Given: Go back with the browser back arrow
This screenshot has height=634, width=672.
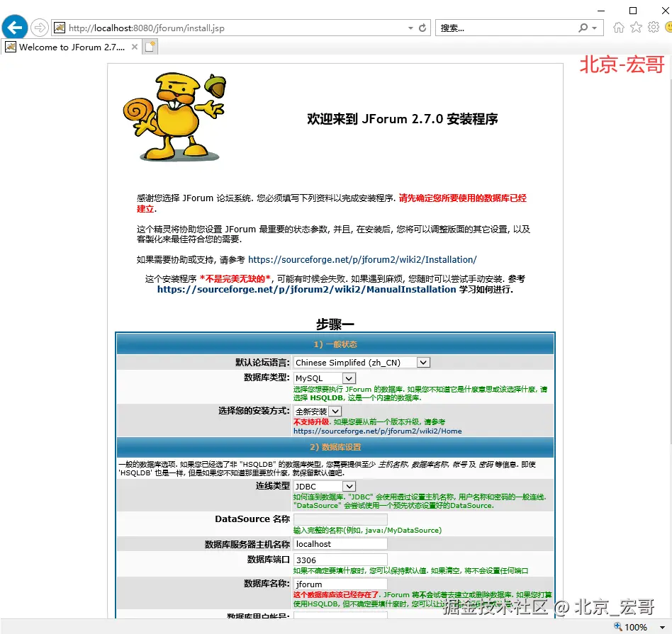Looking at the screenshot, I should click(15, 28).
